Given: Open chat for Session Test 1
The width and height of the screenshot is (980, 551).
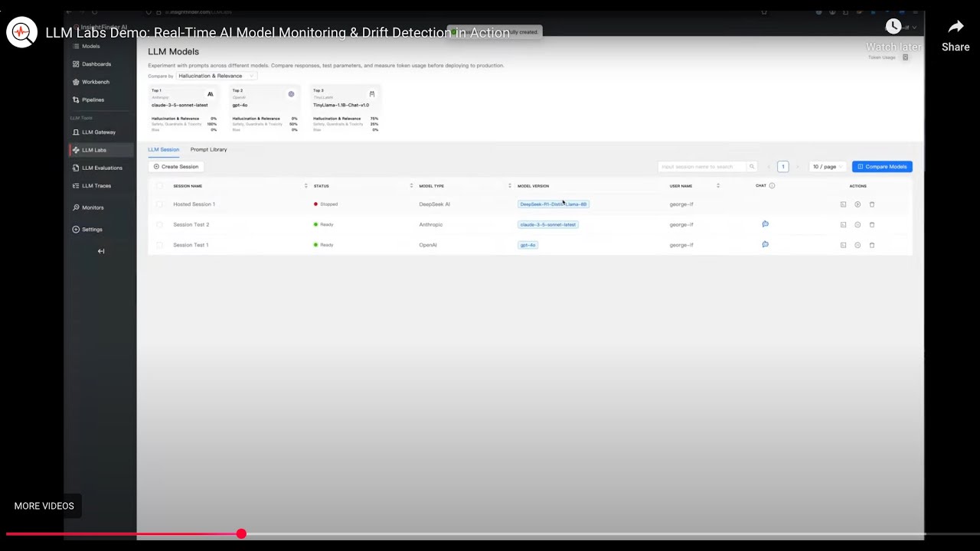Looking at the screenshot, I should [765, 244].
